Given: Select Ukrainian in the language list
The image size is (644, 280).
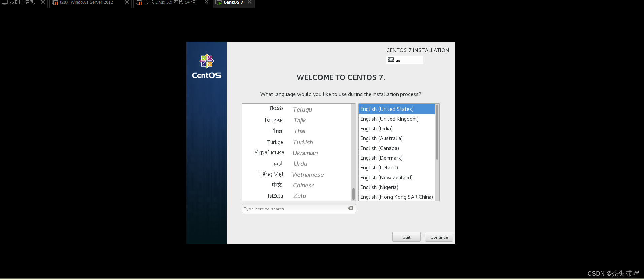Looking at the screenshot, I should tap(297, 153).
